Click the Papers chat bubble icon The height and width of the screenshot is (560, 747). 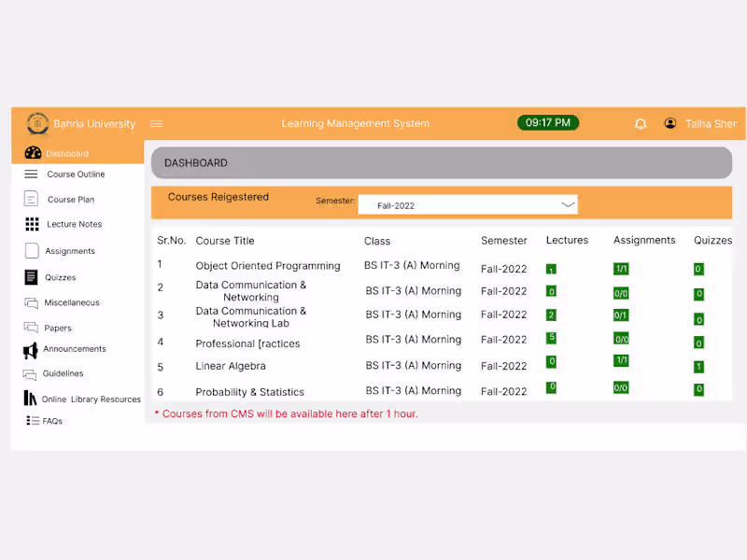click(31, 328)
